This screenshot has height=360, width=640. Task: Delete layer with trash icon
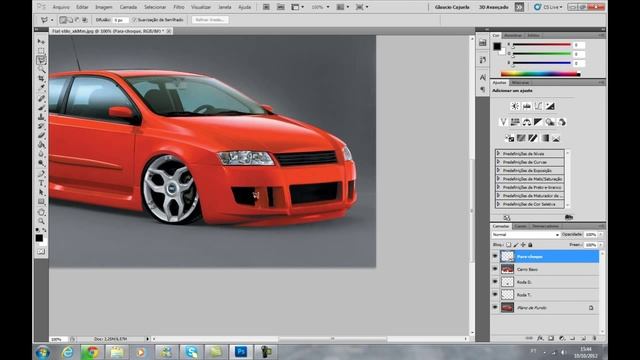(594, 338)
